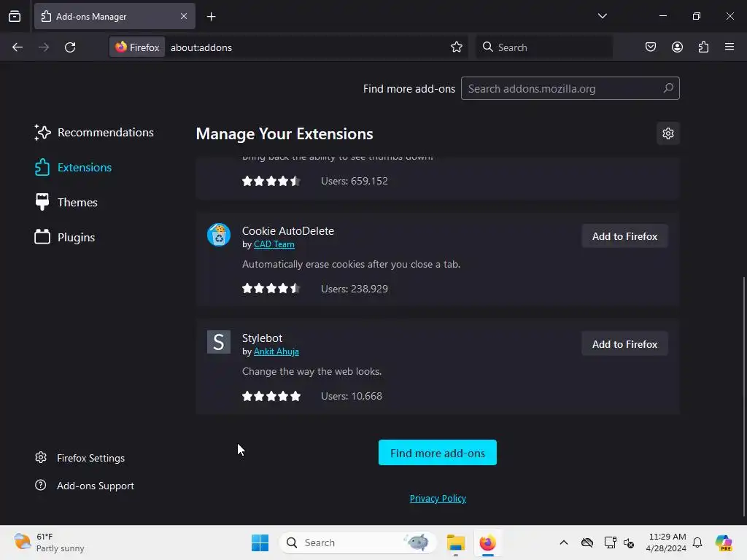This screenshot has width=747, height=560.
Task: Open the weather widget showing 61°F
Action: 50,542
